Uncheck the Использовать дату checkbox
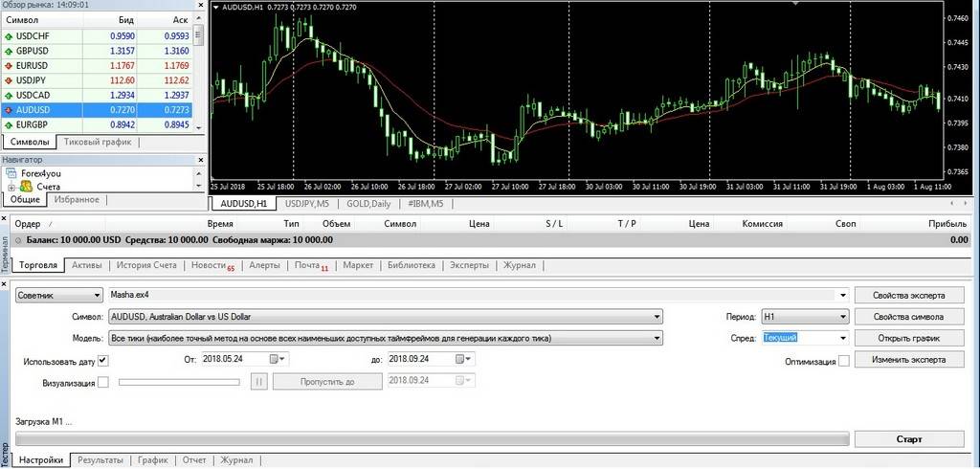This screenshot has width=980, height=469. [103, 360]
